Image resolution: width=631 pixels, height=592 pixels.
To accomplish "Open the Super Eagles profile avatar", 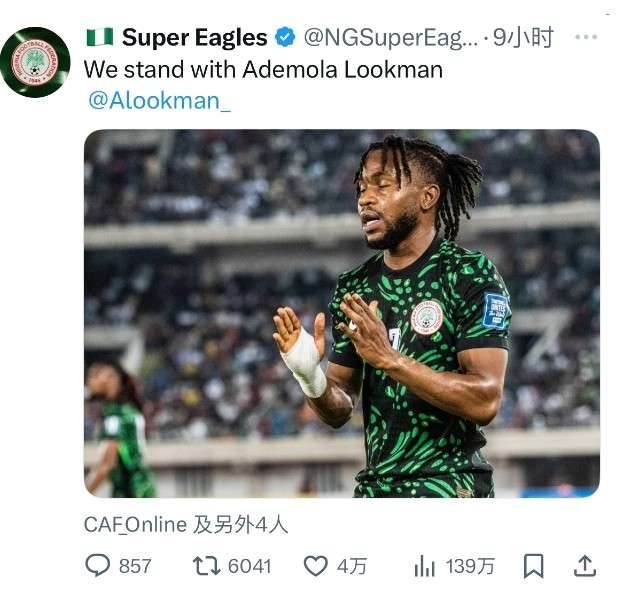I will [35, 62].
